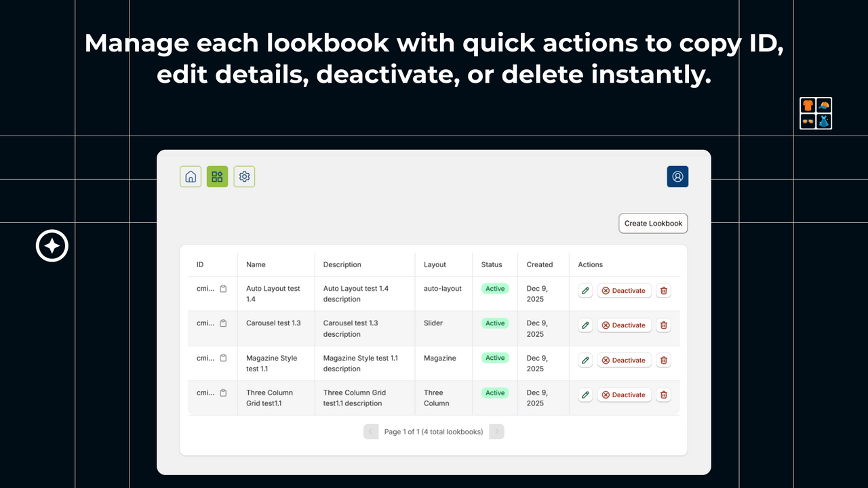Click Active badge in Three Column Grid row

(495, 392)
